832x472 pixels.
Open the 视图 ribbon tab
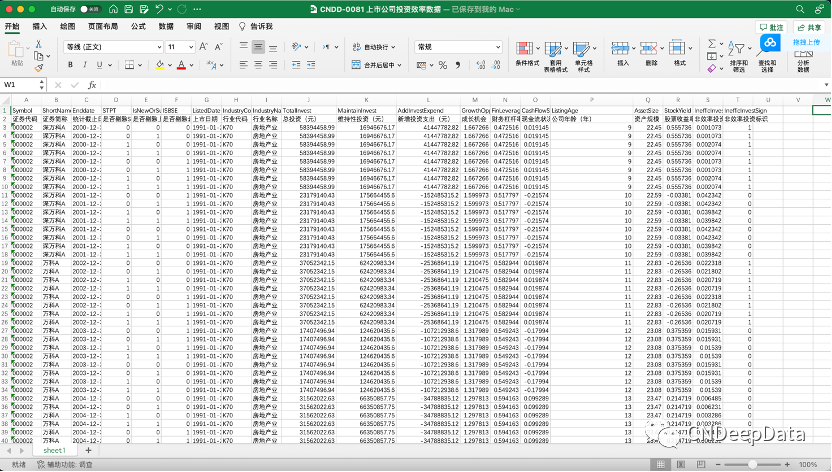(221, 27)
